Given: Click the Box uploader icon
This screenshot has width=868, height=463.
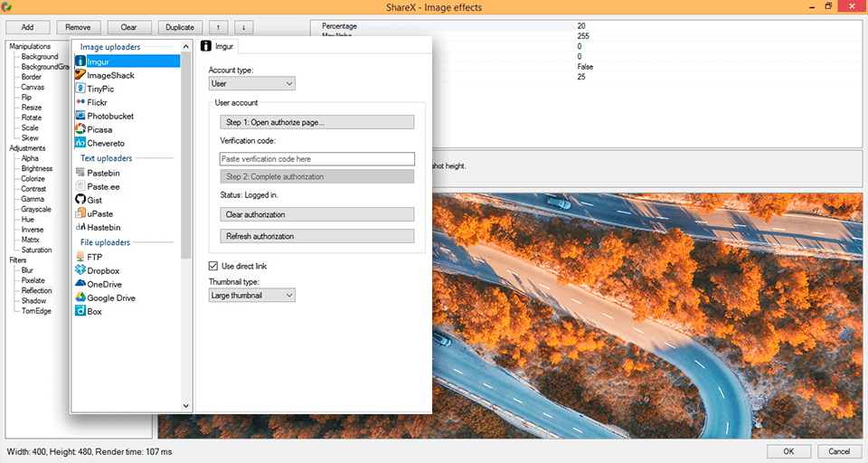Looking at the screenshot, I should pyautogui.click(x=80, y=311).
